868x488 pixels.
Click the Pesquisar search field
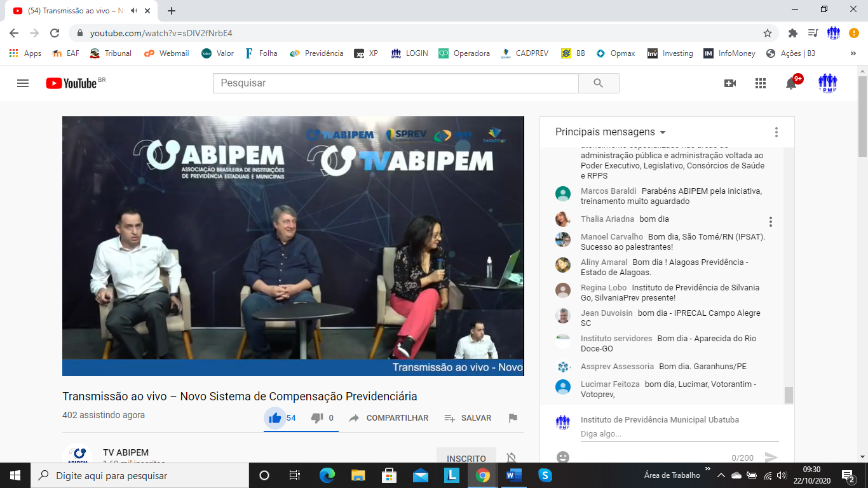[396, 83]
